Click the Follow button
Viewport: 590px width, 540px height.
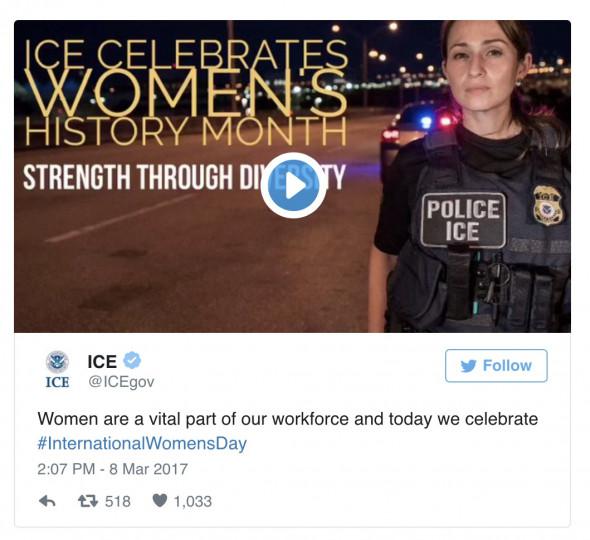click(496, 366)
